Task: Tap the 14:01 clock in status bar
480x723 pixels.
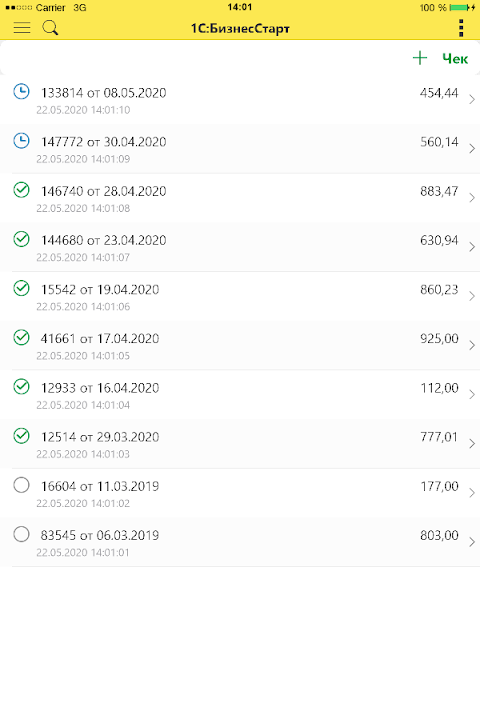Action: coord(240,7)
